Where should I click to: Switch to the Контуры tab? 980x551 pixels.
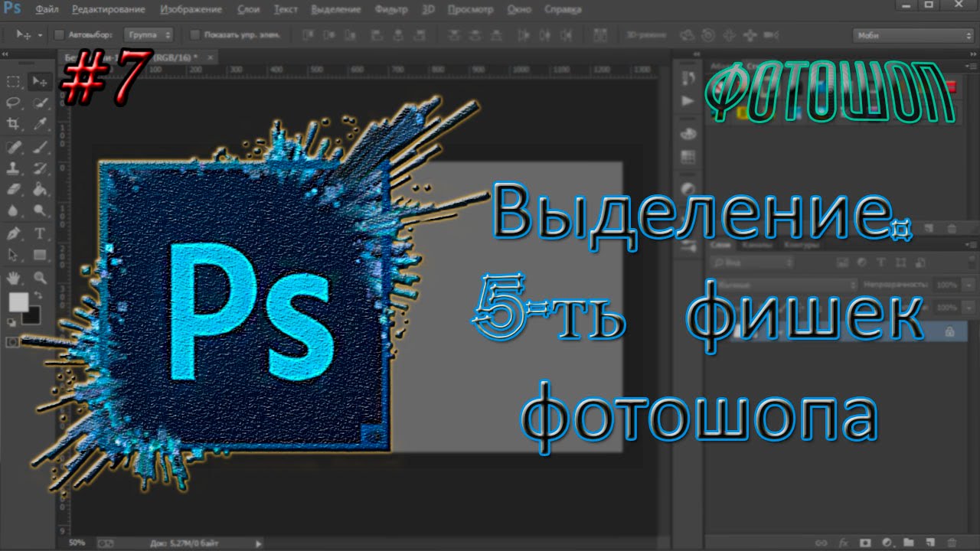pyautogui.click(x=802, y=245)
